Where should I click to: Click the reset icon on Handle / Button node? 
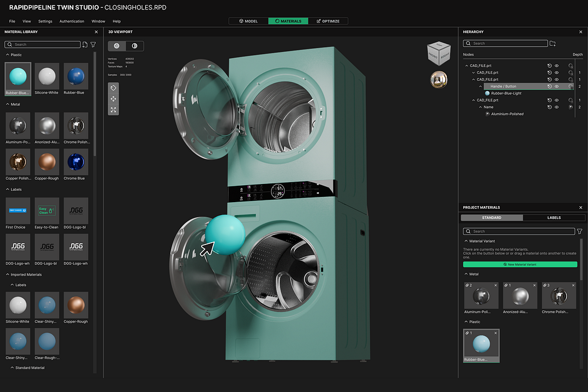point(550,86)
